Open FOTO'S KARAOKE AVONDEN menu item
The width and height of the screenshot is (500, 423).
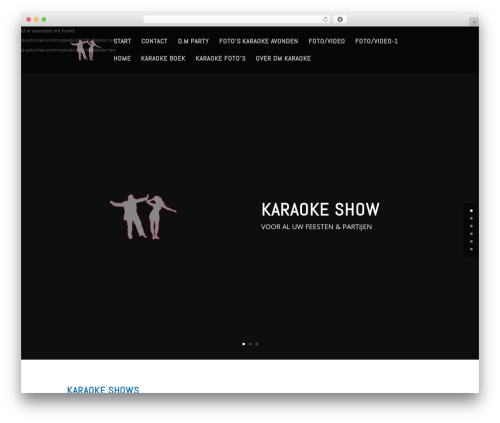click(x=258, y=41)
